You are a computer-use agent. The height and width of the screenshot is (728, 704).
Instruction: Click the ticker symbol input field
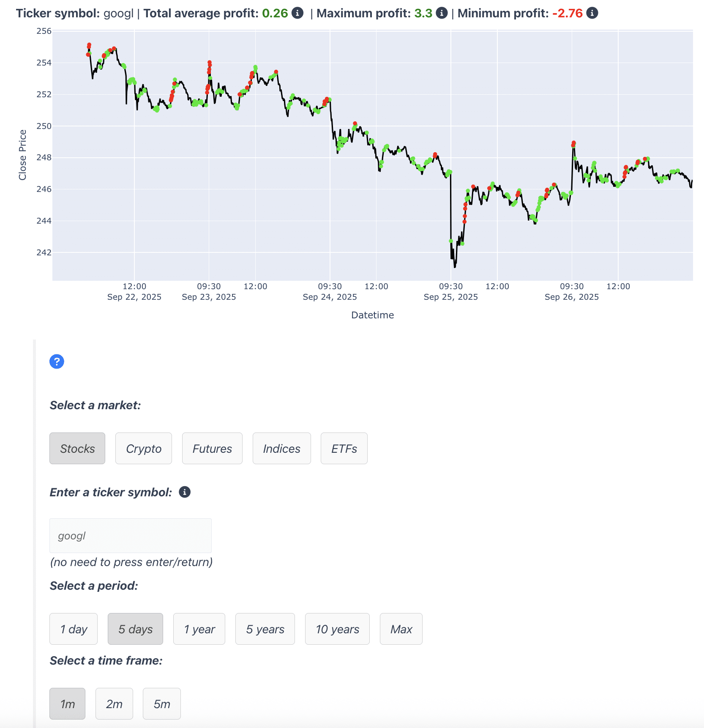[x=131, y=536]
